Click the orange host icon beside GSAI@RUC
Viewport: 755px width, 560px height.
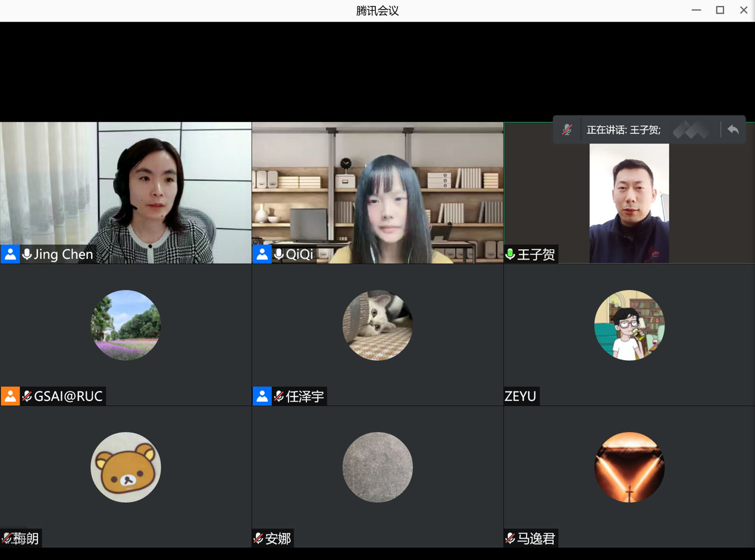tap(10, 396)
